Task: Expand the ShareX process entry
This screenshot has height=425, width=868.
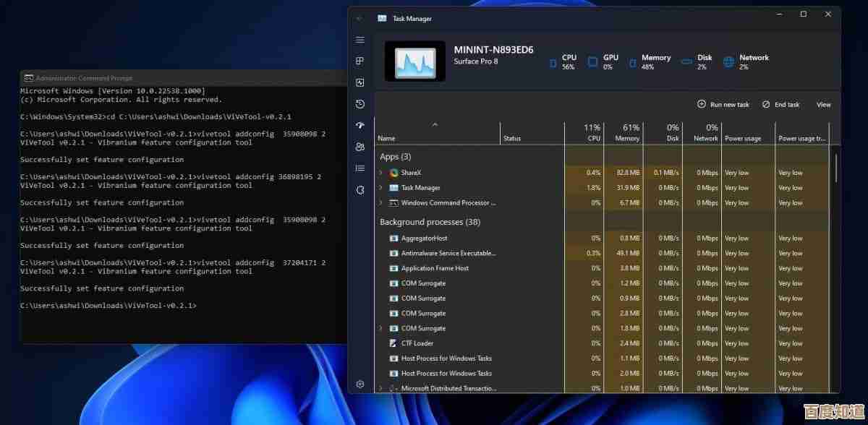Action: click(381, 172)
